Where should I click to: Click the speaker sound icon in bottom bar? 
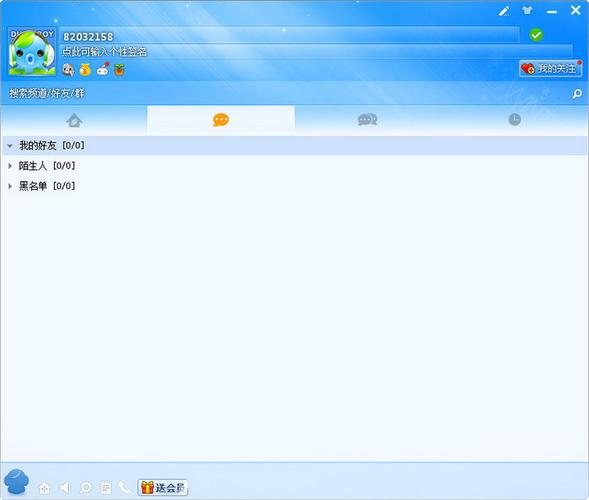click(x=65, y=488)
